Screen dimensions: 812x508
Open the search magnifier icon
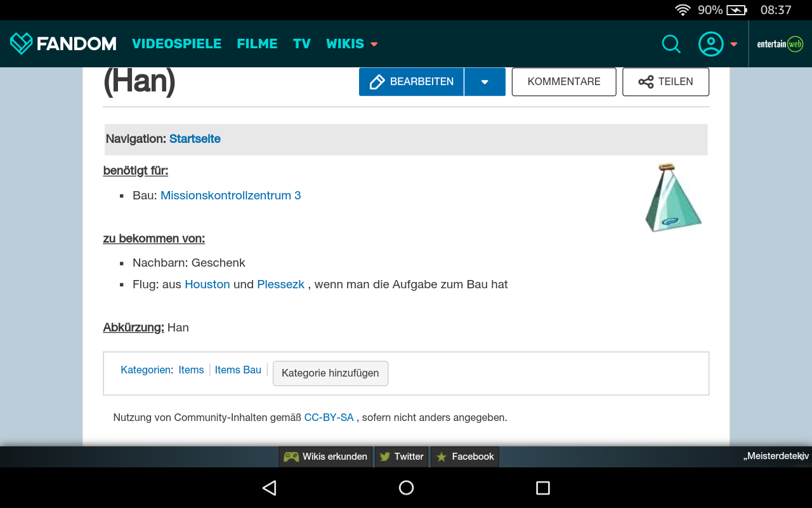coord(671,44)
